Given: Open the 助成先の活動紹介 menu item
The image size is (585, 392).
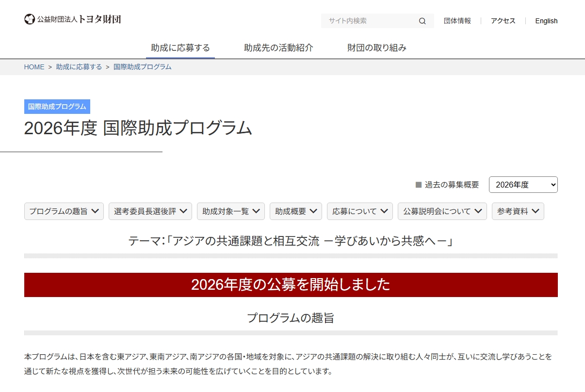Looking at the screenshot, I should [278, 48].
